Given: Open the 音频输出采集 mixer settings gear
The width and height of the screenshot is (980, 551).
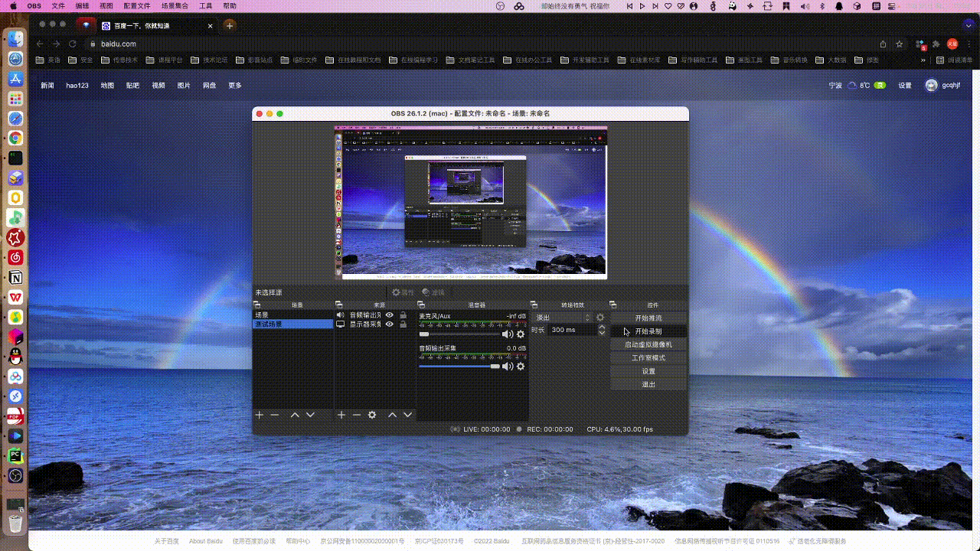Looking at the screenshot, I should click(x=521, y=367).
